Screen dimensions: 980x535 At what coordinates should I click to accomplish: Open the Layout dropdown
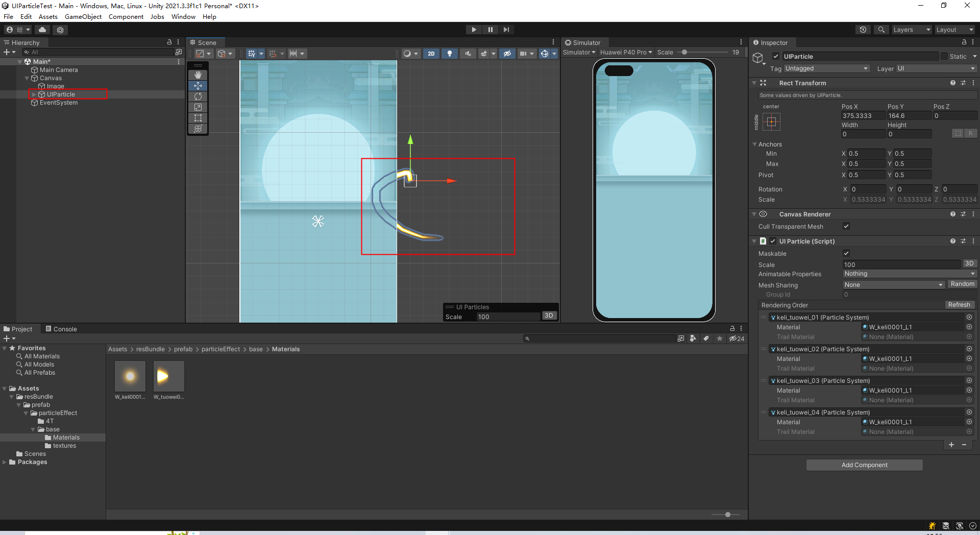954,29
